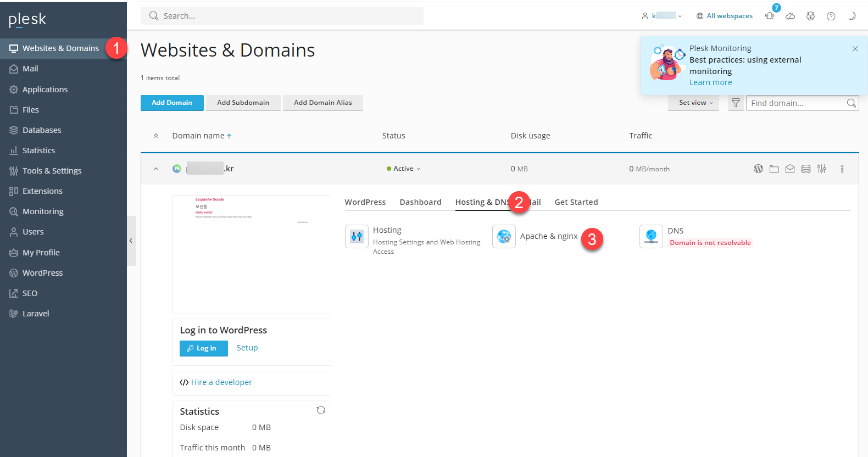
Task: Collapse the sidebar with the arrow handle
Action: tap(131, 241)
